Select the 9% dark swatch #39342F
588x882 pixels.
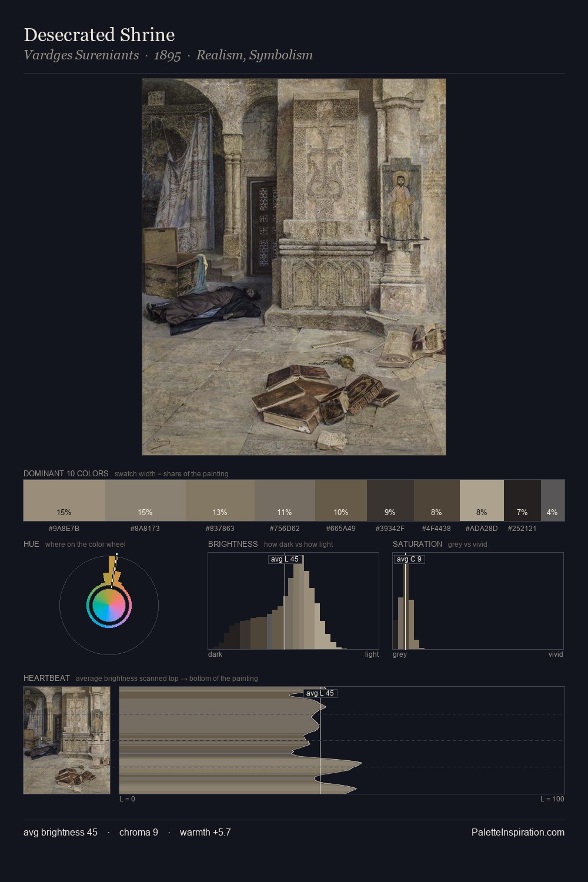coord(390,500)
